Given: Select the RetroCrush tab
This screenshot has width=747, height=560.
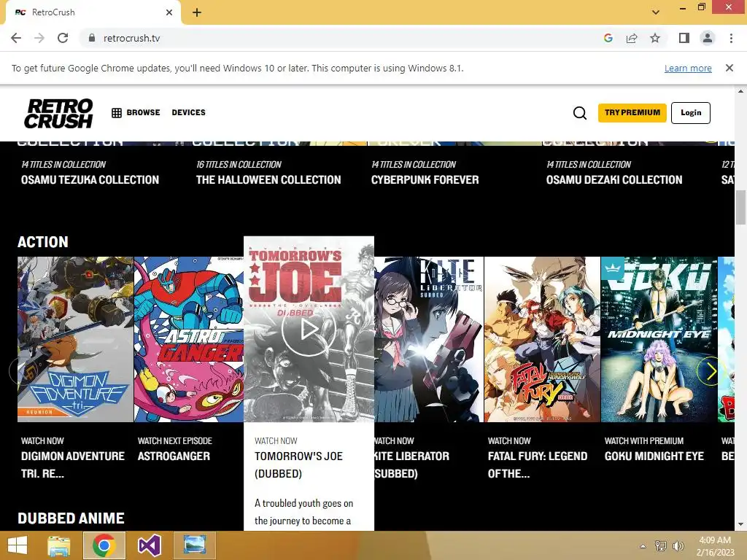Looking at the screenshot, I should [93, 12].
